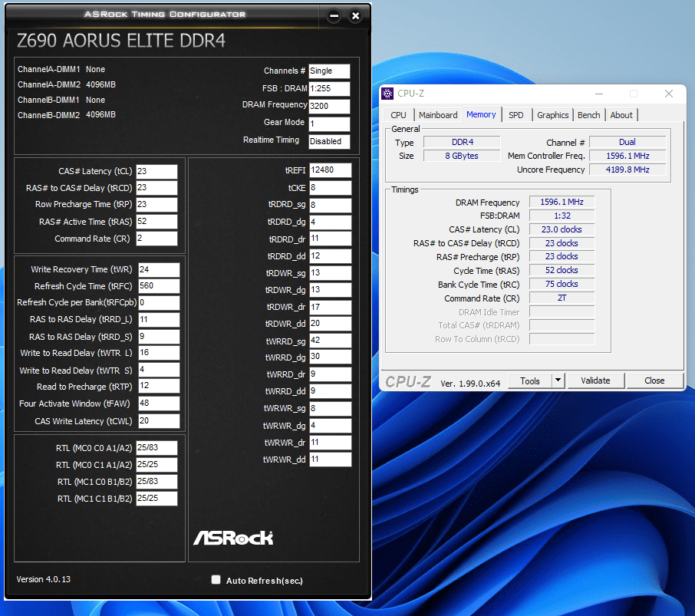The image size is (695, 616).
Task: Click the ChannelB-DIMM2 4096MB entry
Action: point(67,115)
